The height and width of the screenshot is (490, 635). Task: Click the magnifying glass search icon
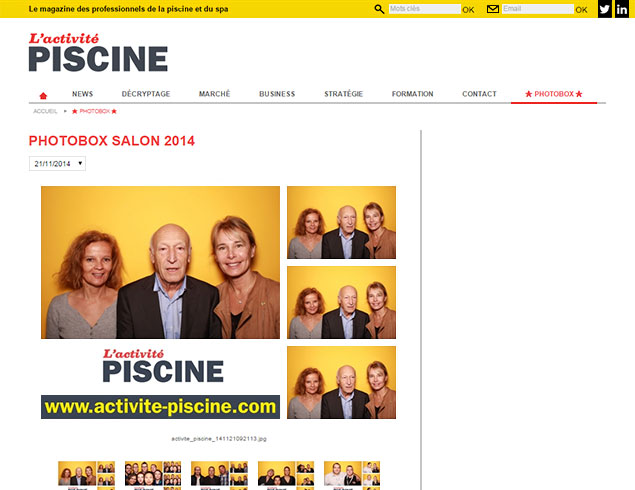[379, 9]
